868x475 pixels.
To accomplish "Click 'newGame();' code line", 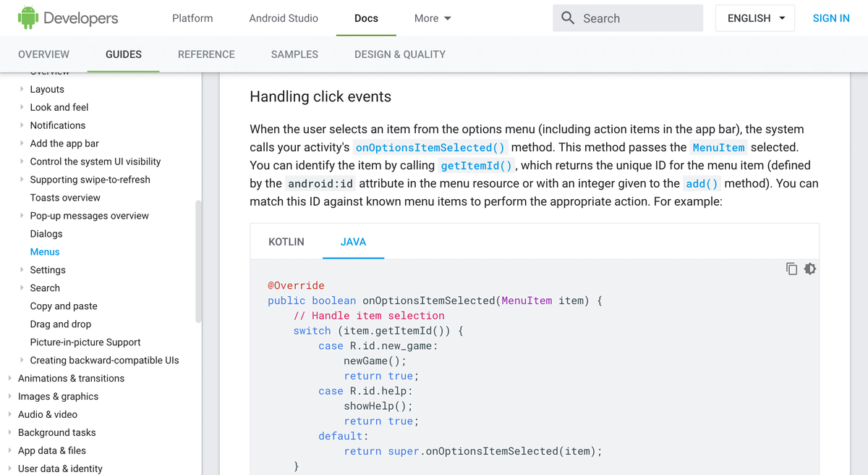I will 375,361.
